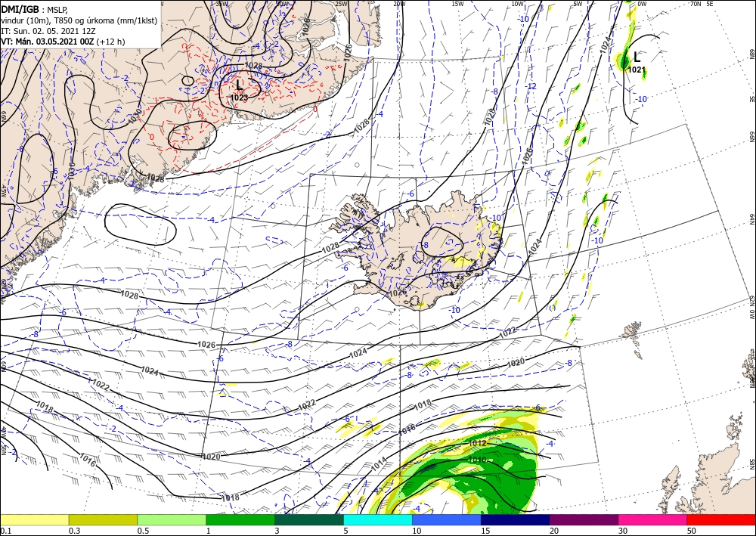The width and height of the screenshot is (756, 536).
Task: Click the legend value '0.3' text
Action: coord(74,531)
